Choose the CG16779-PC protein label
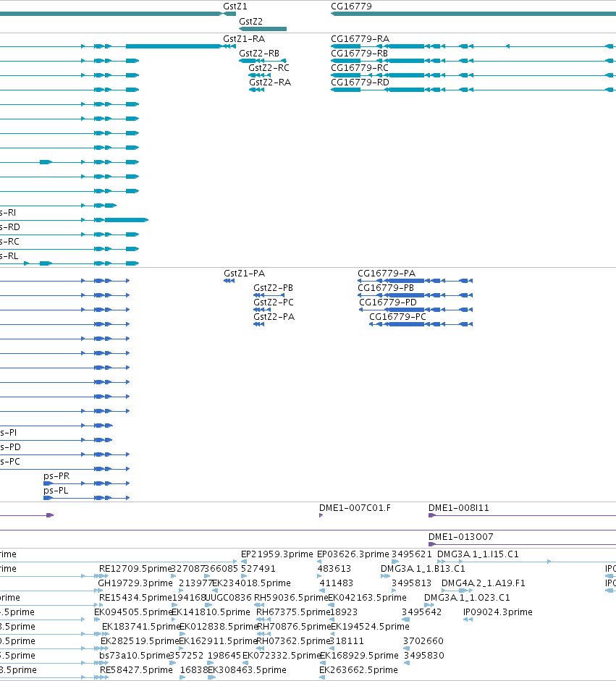The image size is (616, 681). click(397, 317)
